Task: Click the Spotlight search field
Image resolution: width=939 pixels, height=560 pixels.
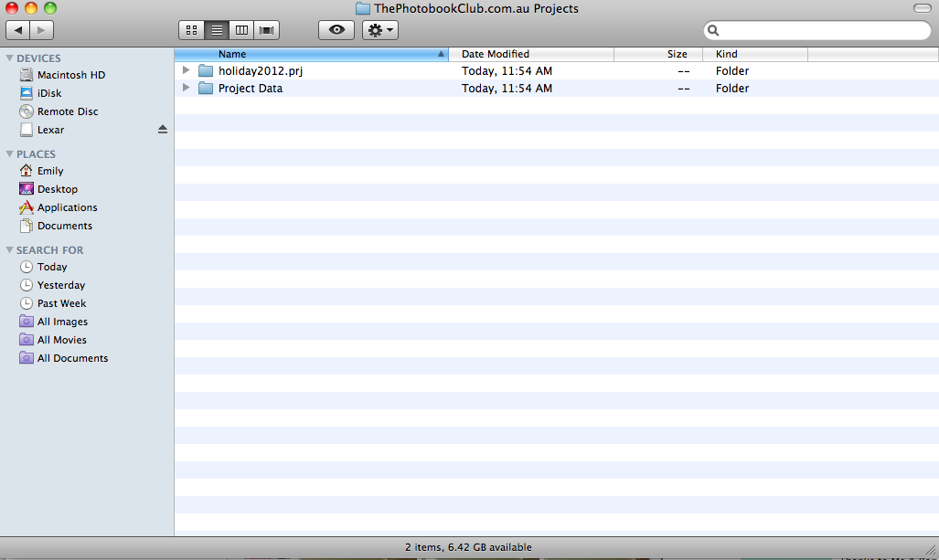Action: pos(817,30)
